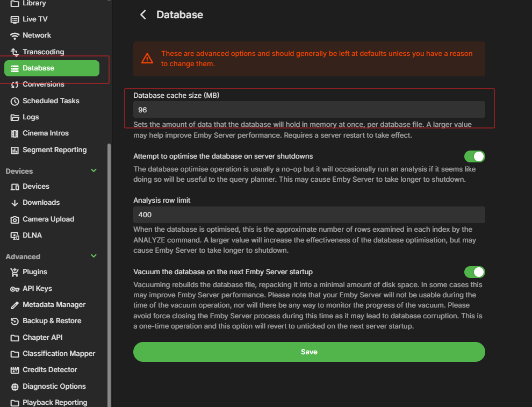
Task: Click the Analysis row limit field
Action: [x=309, y=215]
